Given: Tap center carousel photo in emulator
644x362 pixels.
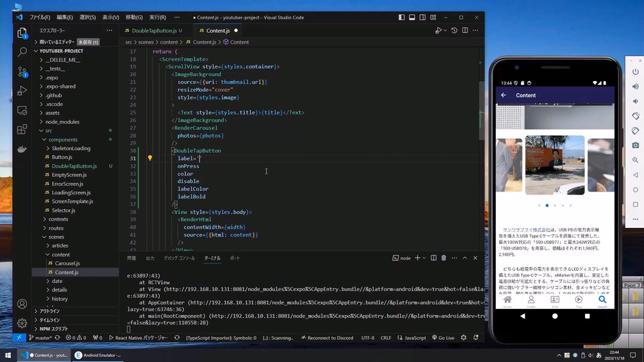Looking at the screenshot, I should click(555, 165).
